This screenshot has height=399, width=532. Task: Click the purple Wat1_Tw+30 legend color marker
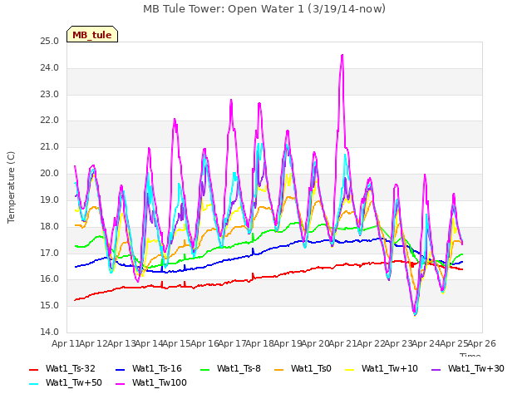[x=436, y=369]
